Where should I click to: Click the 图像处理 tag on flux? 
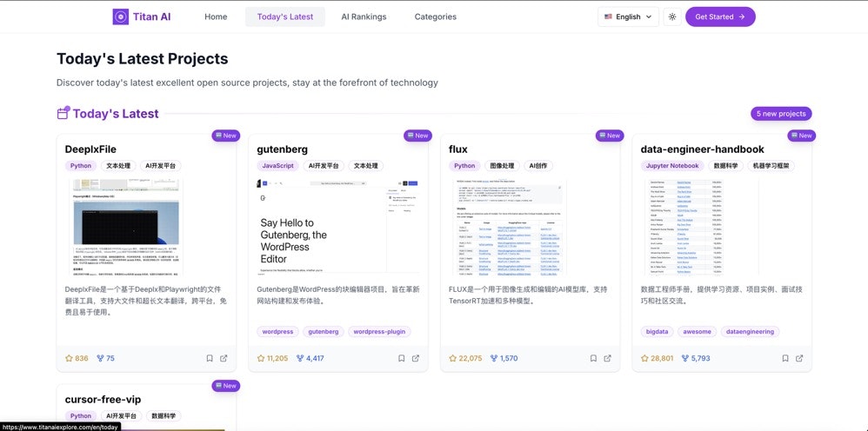[x=503, y=166]
